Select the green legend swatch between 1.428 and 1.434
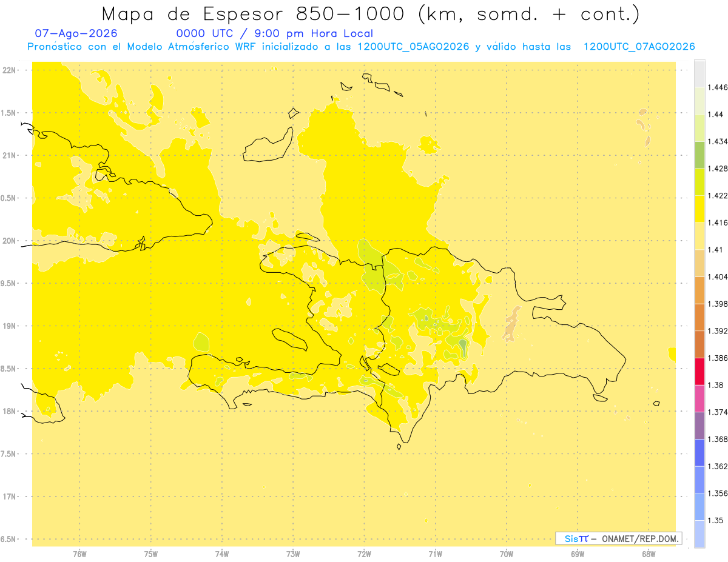Screen dimensions: 728x562 pyautogui.click(x=699, y=155)
